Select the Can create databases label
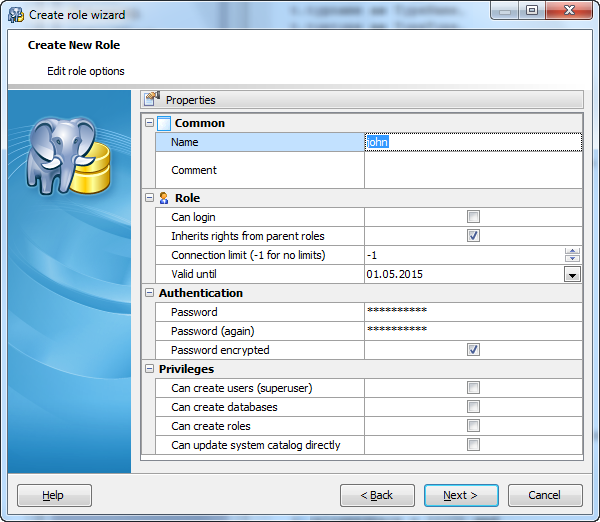 pos(224,407)
